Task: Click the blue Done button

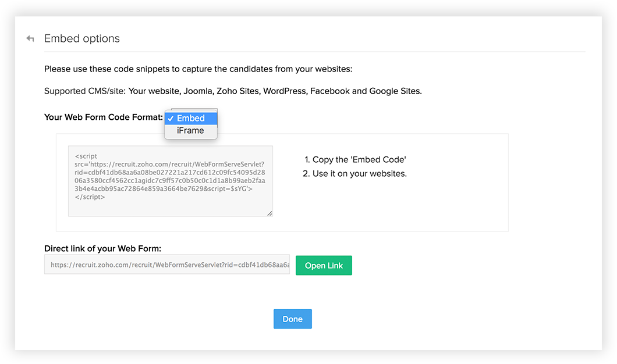Action: (x=292, y=319)
